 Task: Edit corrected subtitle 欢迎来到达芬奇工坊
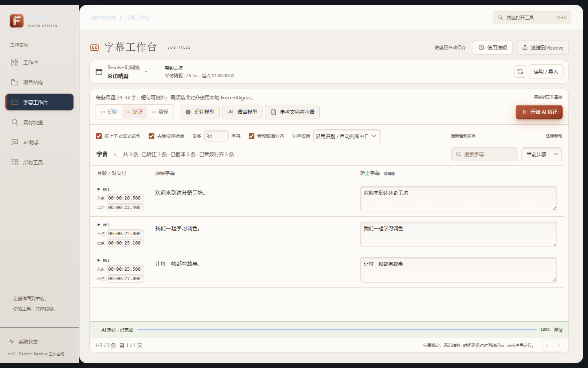pos(458,199)
